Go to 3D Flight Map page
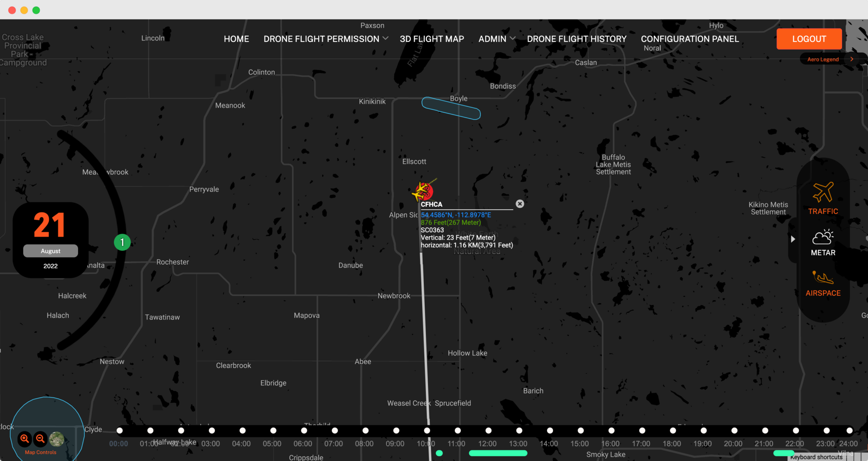This screenshot has height=461, width=868. pyautogui.click(x=431, y=39)
